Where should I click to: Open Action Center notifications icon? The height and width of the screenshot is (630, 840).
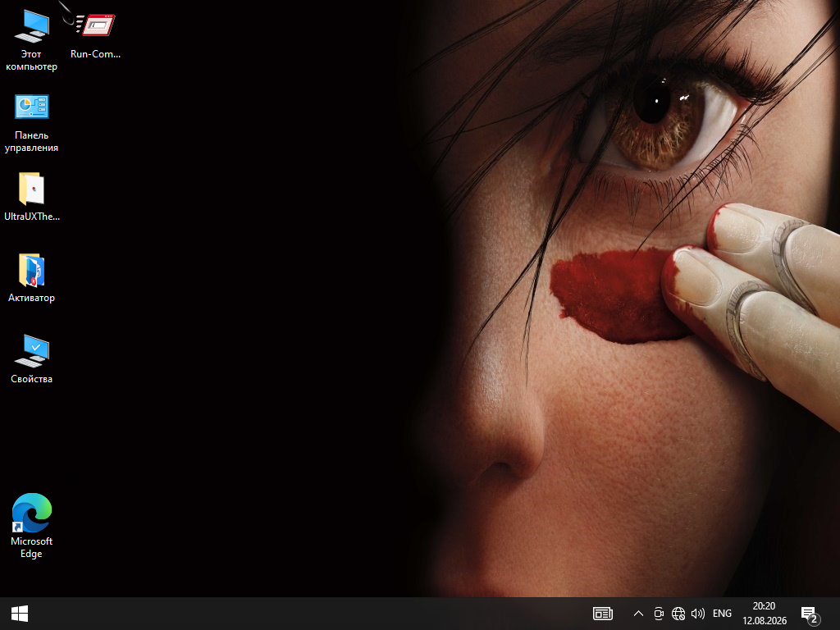pyautogui.click(x=810, y=614)
